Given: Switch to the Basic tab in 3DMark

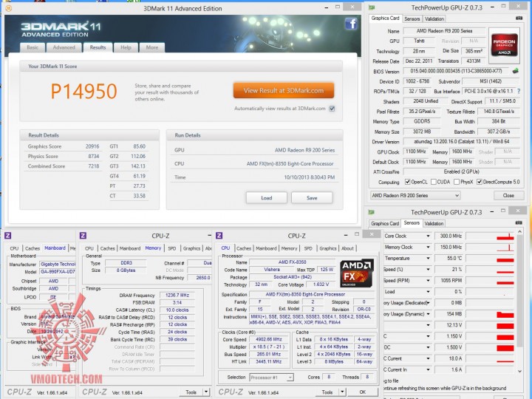Looking at the screenshot, I should (33, 47).
